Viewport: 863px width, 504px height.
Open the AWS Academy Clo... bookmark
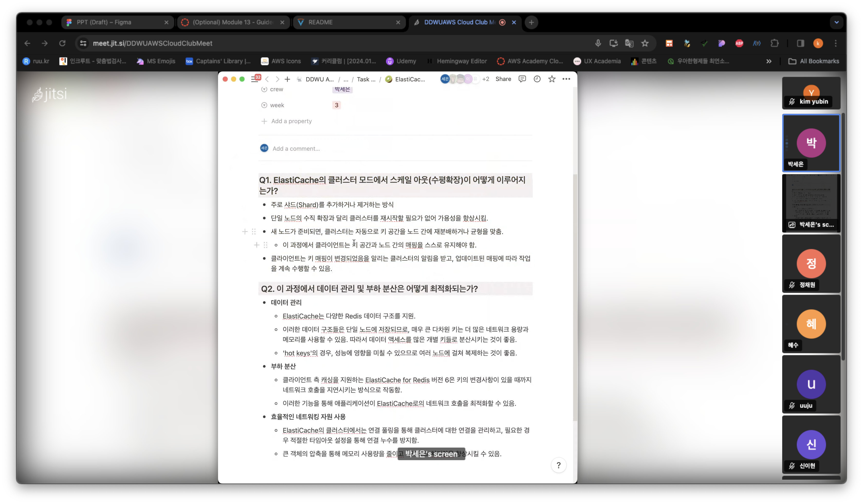[x=530, y=61]
